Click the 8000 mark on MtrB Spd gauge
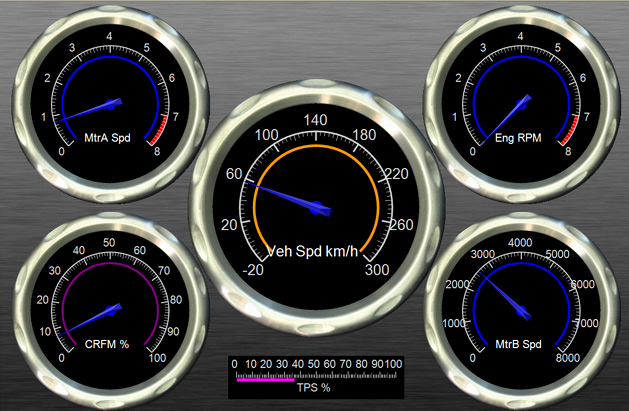Screen dimensions: 629x411 (568, 358)
